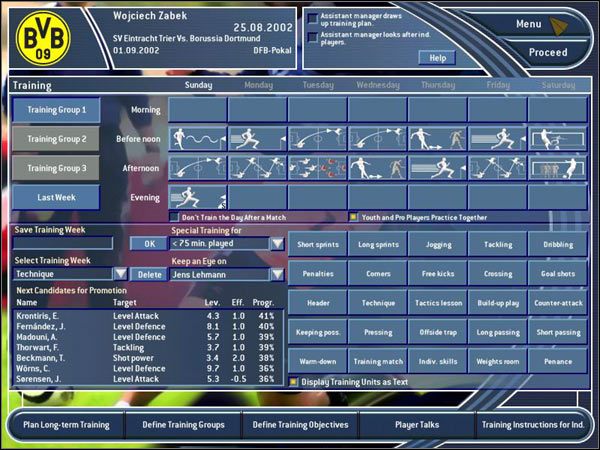The width and height of the screenshot is (600, 450).
Task: Toggle Display Training Units as Text checkbox
Action: click(293, 381)
